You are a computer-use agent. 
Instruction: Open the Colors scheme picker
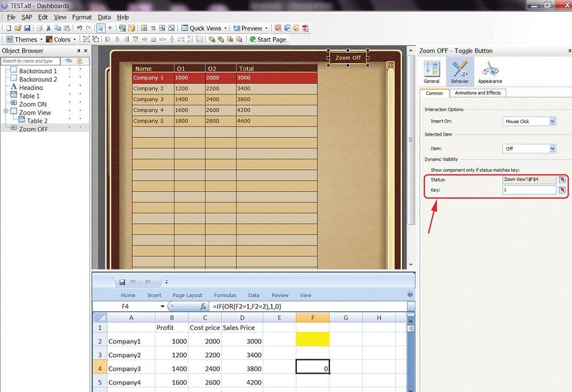[x=61, y=39]
